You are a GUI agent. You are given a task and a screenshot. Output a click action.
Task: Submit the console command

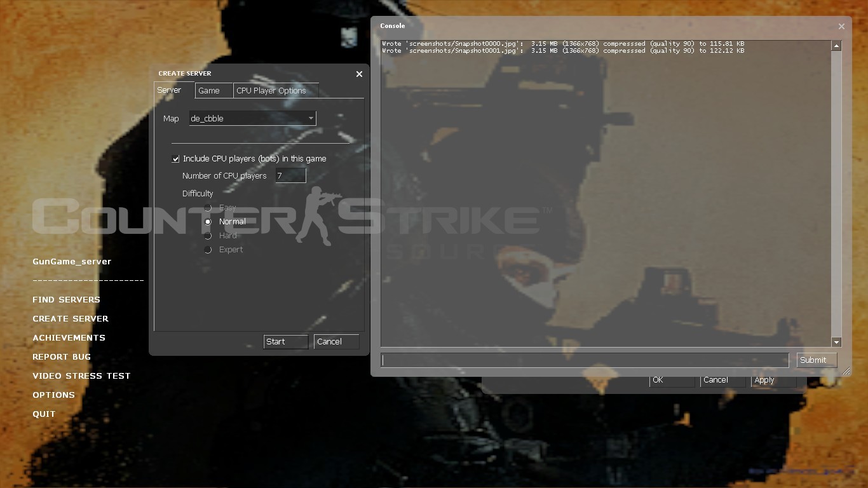(x=816, y=360)
